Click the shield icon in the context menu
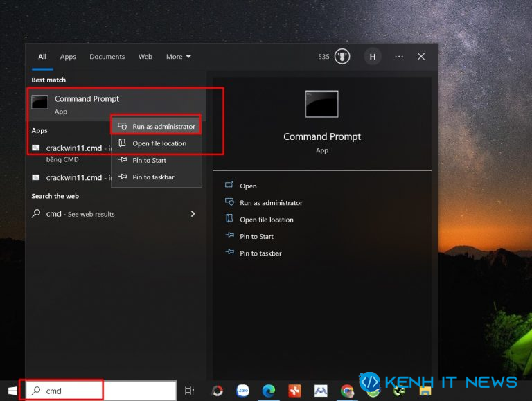The height and width of the screenshot is (401, 532). pos(122,126)
